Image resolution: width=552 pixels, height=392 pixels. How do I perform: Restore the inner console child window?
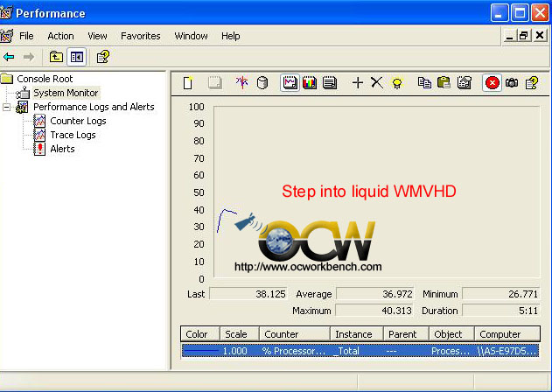[x=523, y=35]
